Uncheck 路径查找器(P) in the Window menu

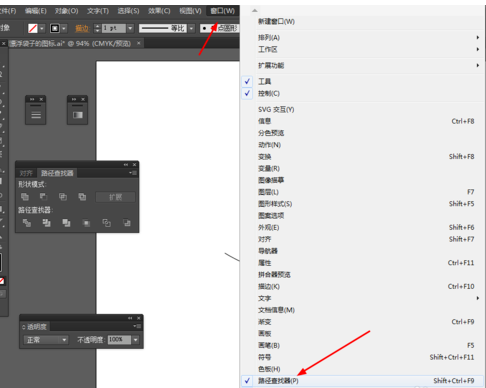pyautogui.click(x=362, y=381)
